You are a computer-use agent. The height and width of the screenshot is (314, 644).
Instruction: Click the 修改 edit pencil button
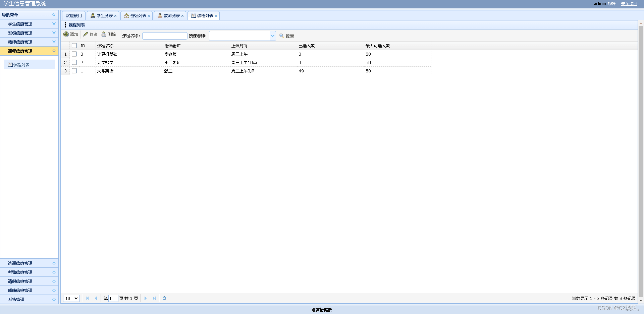pyautogui.click(x=91, y=35)
